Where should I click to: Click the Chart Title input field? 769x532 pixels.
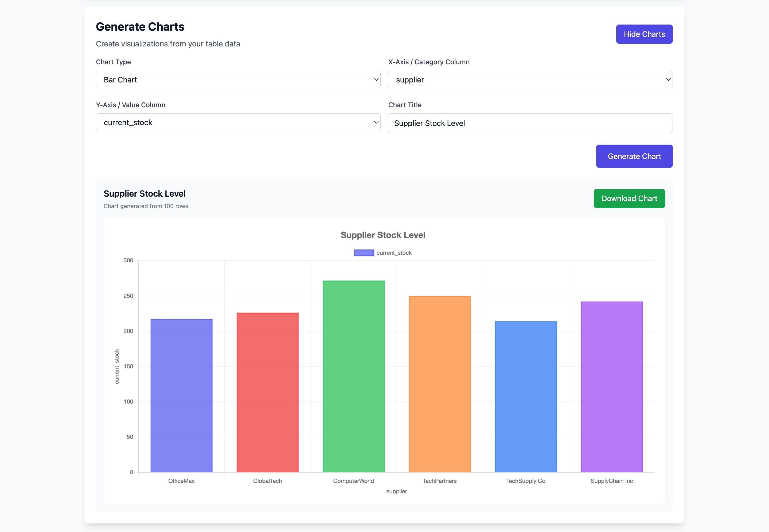coord(530,123)
